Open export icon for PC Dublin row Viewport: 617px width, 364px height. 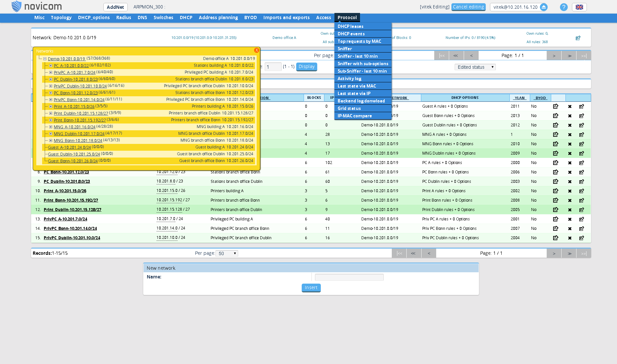555,182
